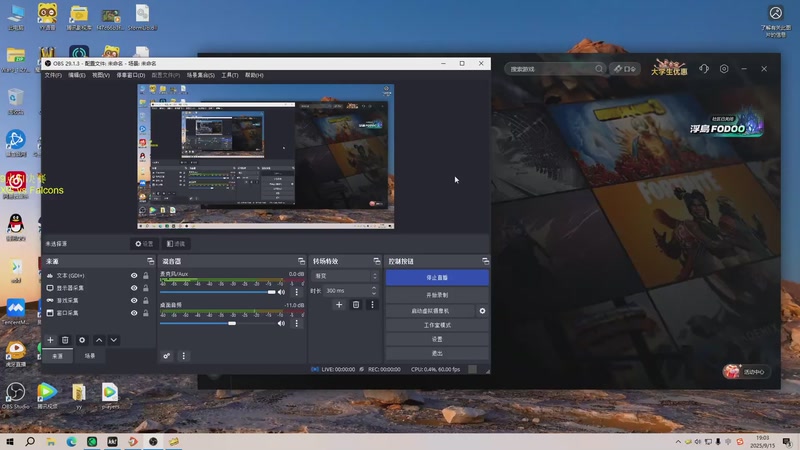Open 麦克风/Aux audio options three-dot menu
800x450 pixels.
click(x=296, y=292)
